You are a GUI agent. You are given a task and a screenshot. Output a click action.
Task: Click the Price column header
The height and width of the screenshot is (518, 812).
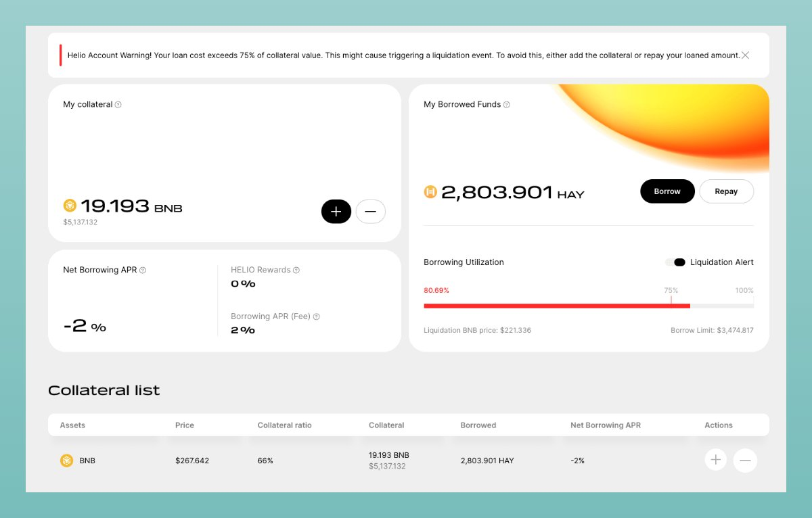coord(185,425)
